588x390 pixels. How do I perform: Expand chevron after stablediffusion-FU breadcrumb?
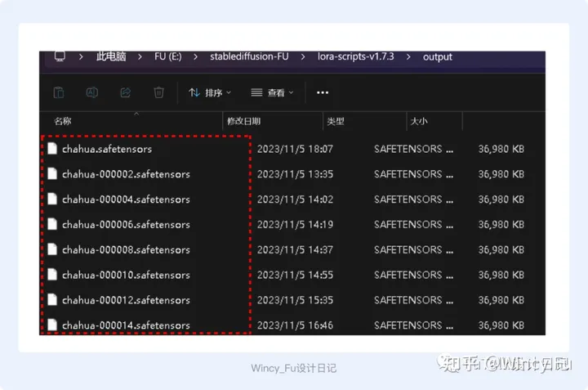303,57
